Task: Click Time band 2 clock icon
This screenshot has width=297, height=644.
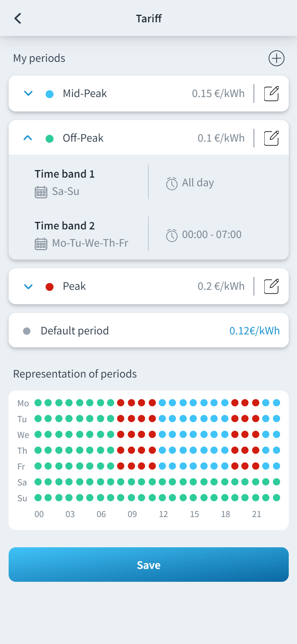Action: 172,235
